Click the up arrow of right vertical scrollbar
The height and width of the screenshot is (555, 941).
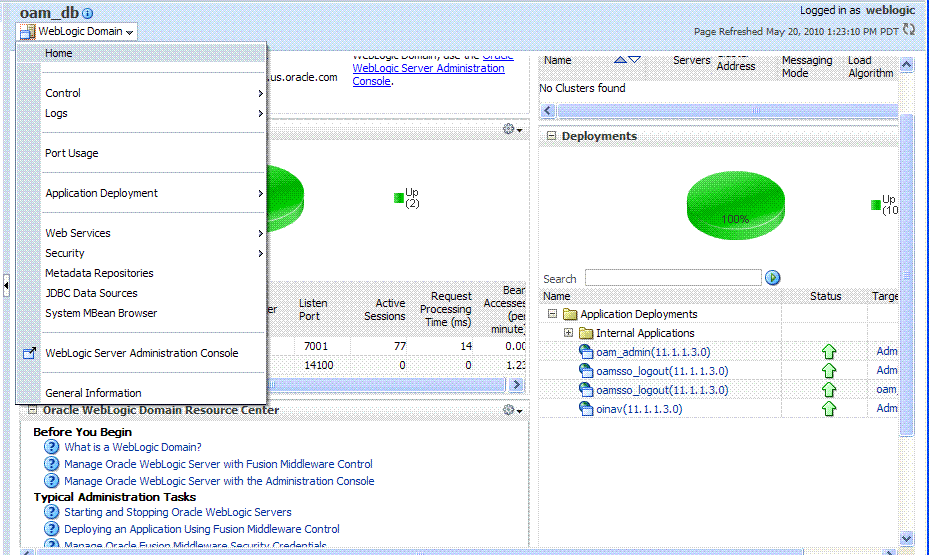point(907,64)
